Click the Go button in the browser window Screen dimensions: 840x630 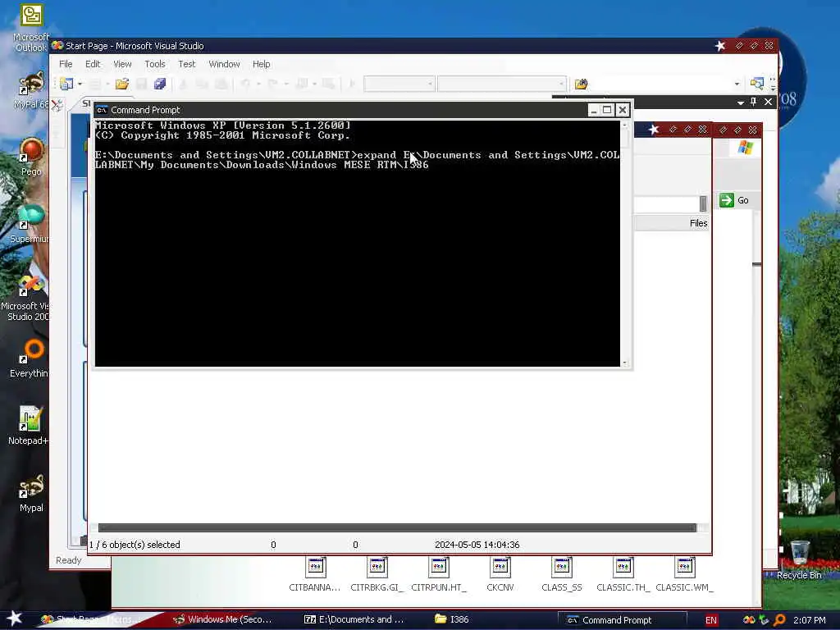click(734, 200)
